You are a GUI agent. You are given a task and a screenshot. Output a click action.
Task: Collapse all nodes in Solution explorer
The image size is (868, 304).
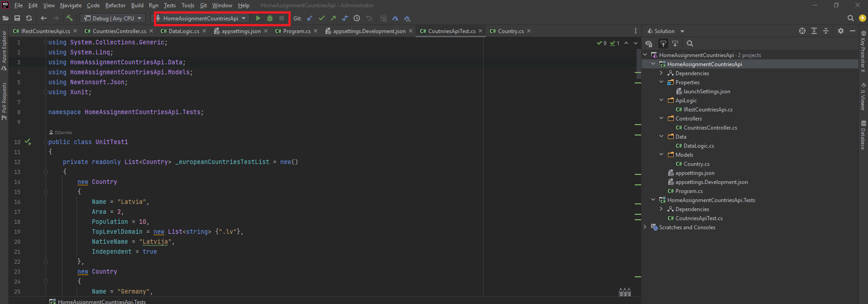click(826, 31)
